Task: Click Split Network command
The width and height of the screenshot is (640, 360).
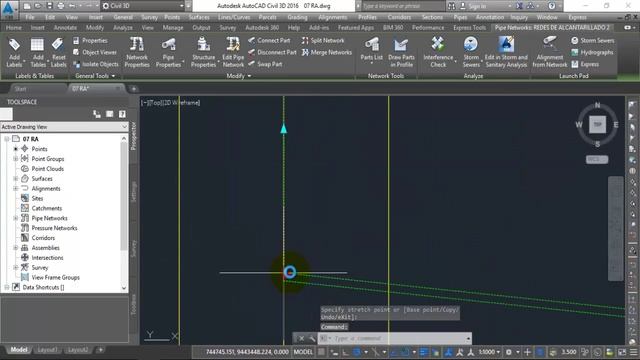Action: point(323,40)
